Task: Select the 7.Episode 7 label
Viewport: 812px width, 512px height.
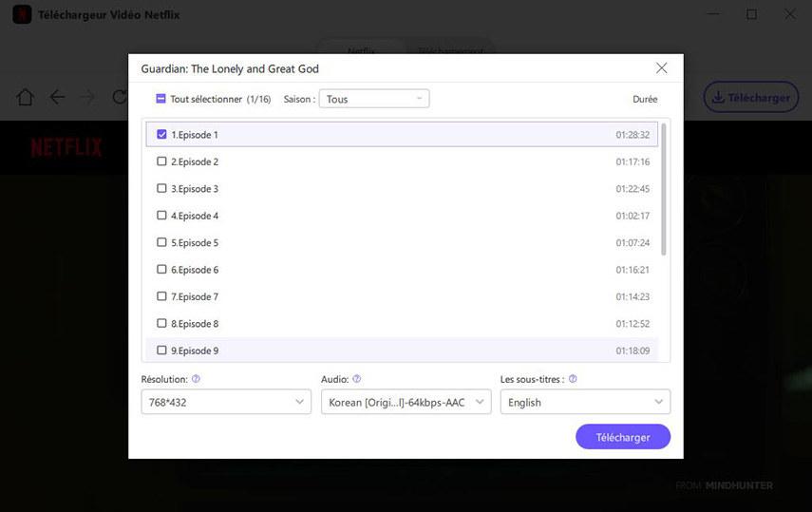Action: point(195,296)
